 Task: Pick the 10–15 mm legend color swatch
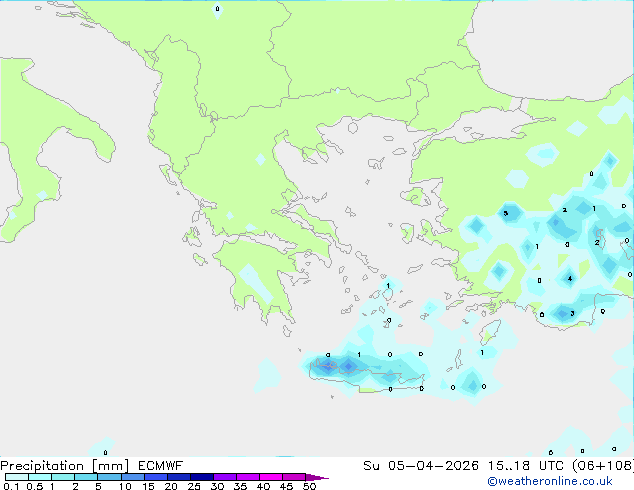[x=133, y=477]
